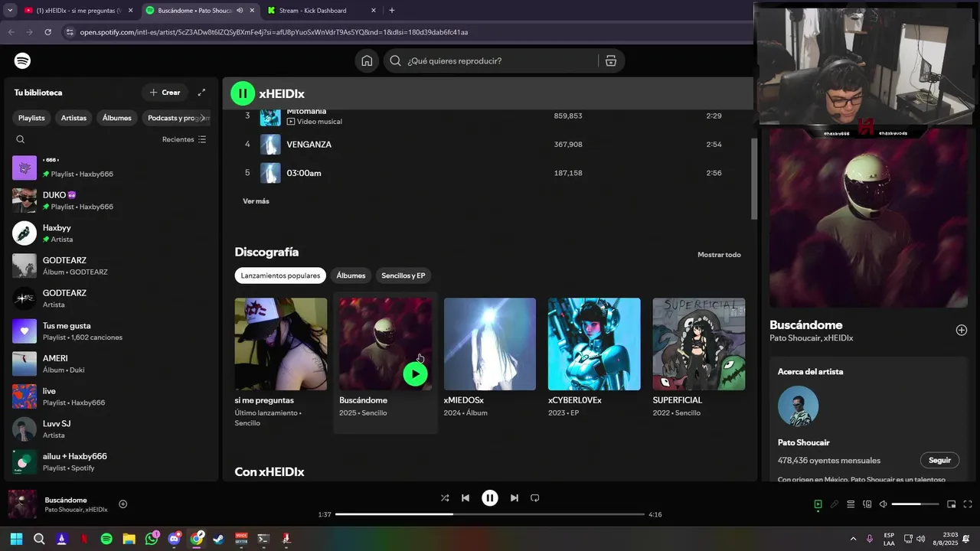Open the Crear menu button

(x=165, y=93)
